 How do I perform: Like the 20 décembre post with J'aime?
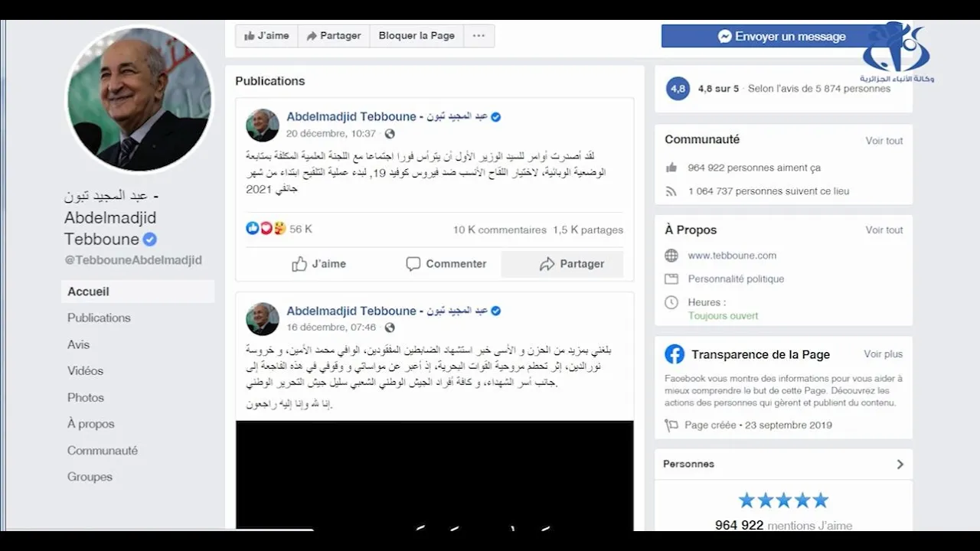point(318,264)
